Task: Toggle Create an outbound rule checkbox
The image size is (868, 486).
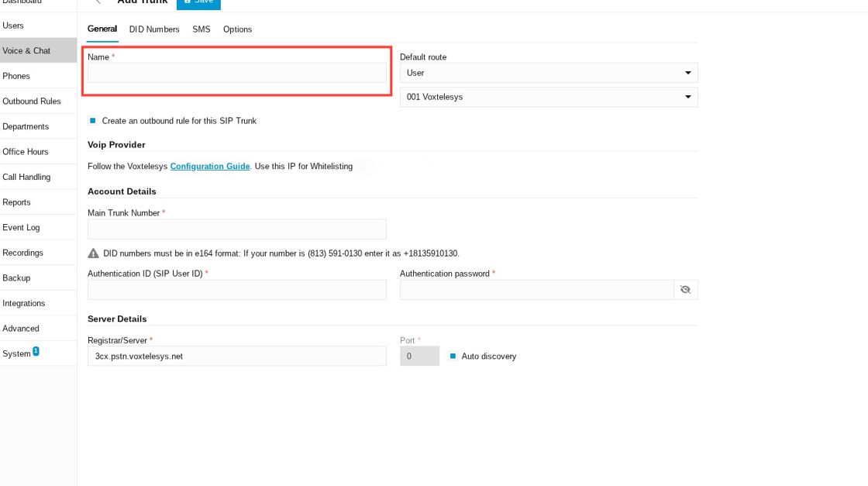Action: [93, 121]
